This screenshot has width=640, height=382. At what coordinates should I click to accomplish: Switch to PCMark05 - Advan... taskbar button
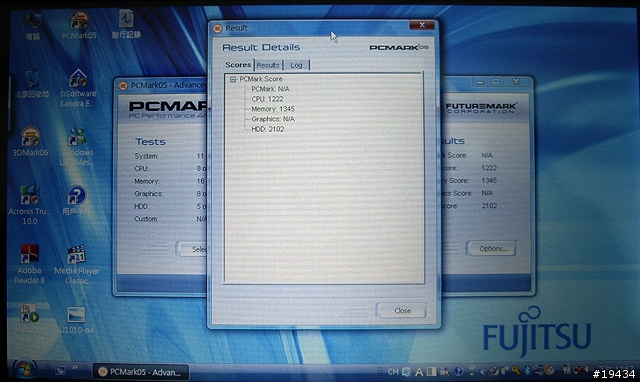click(x=141, y=372)
